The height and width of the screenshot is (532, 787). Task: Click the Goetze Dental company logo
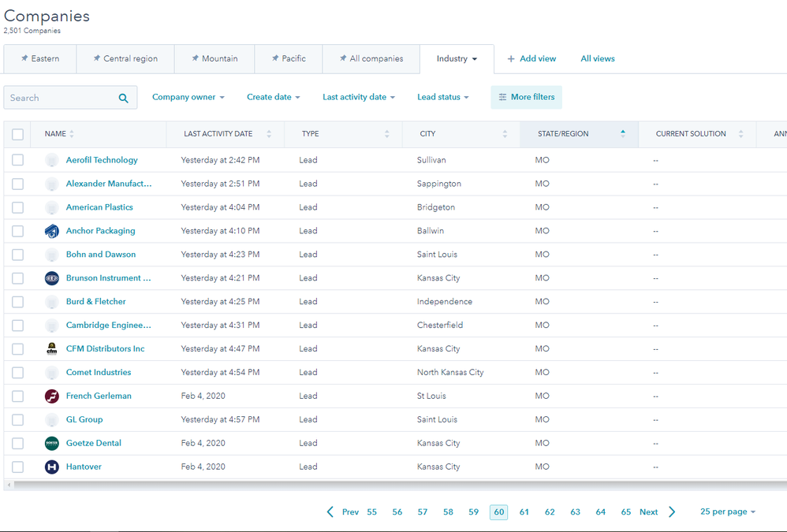(52, 443)
